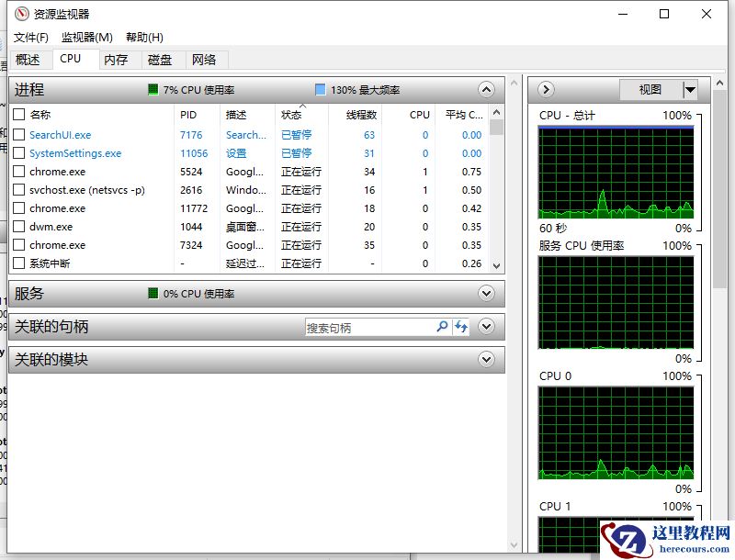Click the expand arrow left of the 视图 button
735x560 pixels.
tap(546, 89)
